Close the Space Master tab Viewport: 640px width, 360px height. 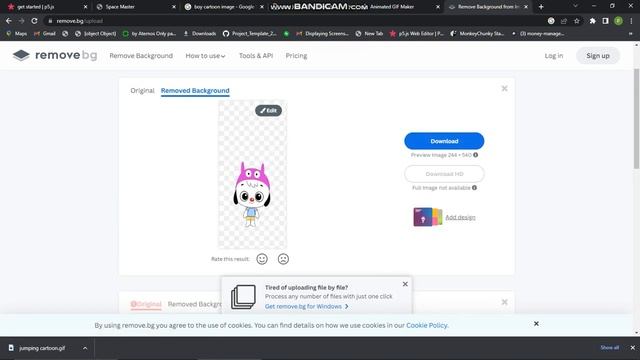pos(174,7)
